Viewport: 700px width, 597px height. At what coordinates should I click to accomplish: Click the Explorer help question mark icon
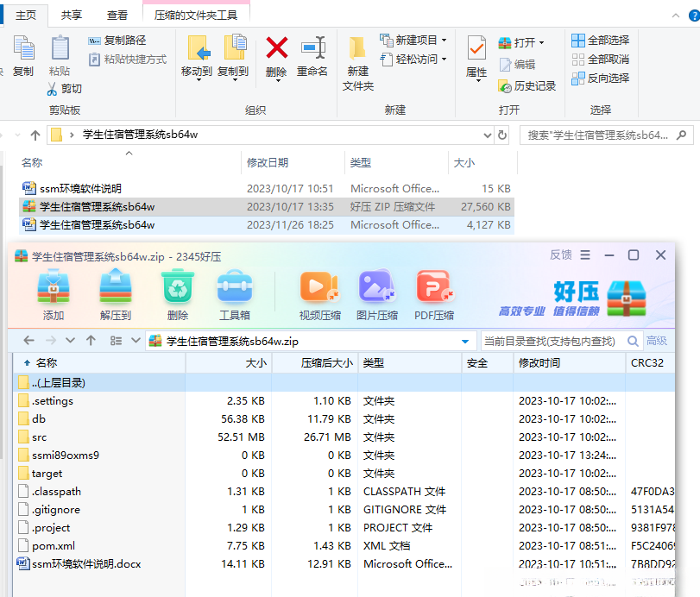(694, 16)
